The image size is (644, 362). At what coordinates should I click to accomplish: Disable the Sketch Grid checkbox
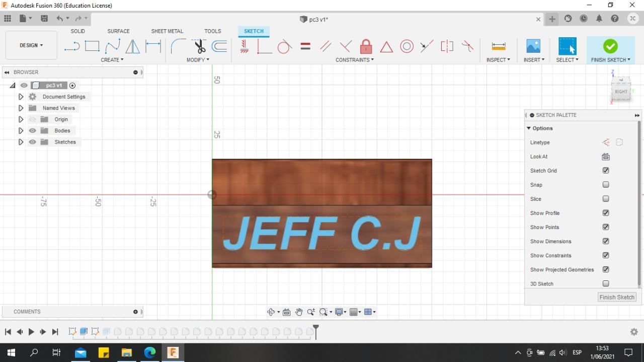pos(606,171)
